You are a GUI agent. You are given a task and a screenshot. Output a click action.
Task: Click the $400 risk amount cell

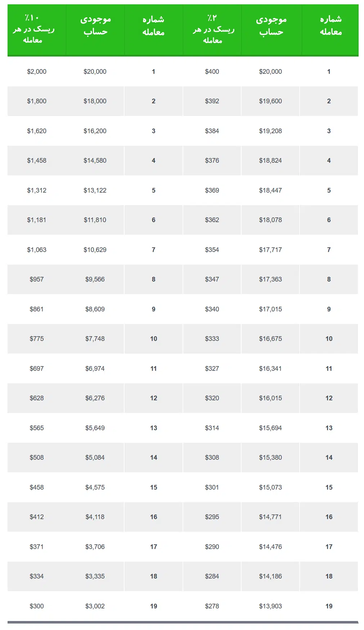click(212, 72)
